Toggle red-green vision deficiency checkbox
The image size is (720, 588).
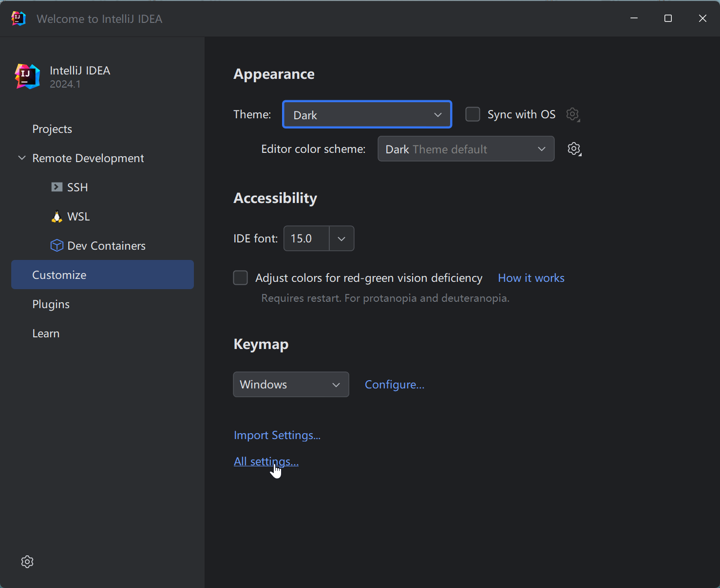pyautogui.click(x=241, y=278)
